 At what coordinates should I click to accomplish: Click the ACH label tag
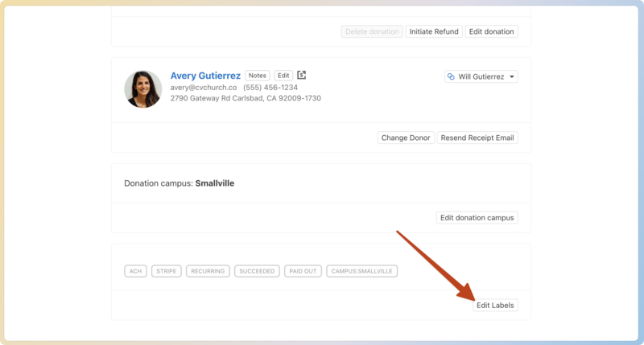[x=135, y=271]
